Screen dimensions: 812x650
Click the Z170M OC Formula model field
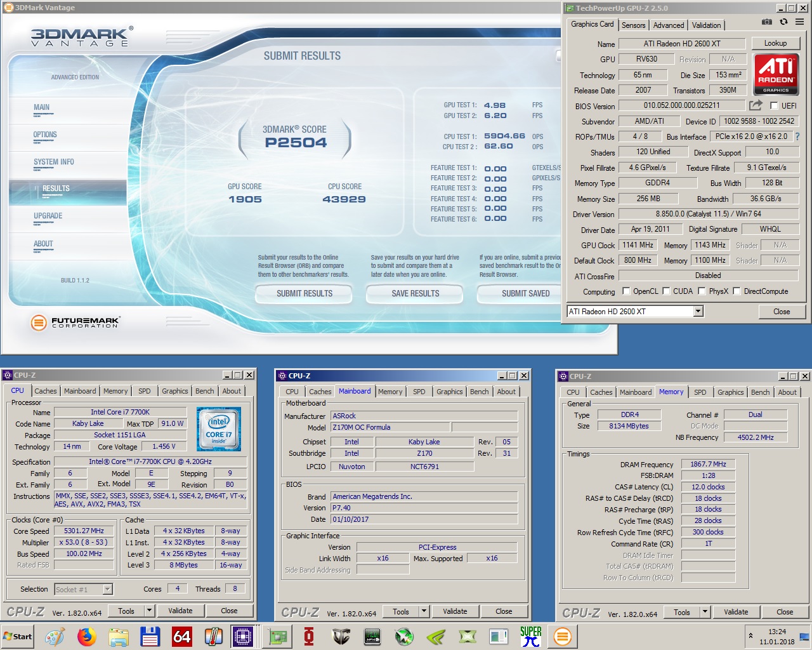click(x=390, y=427)
